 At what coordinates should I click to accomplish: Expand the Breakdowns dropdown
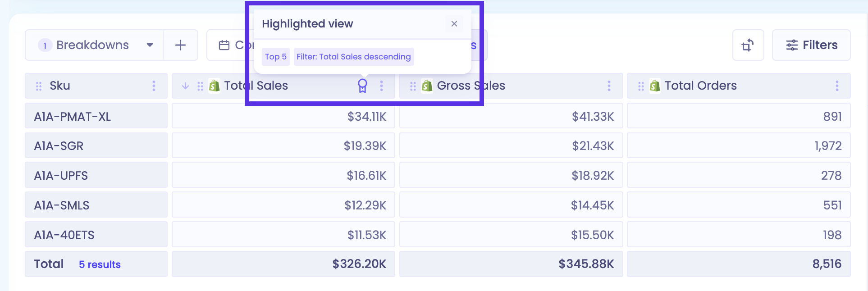tap(94, 45)
